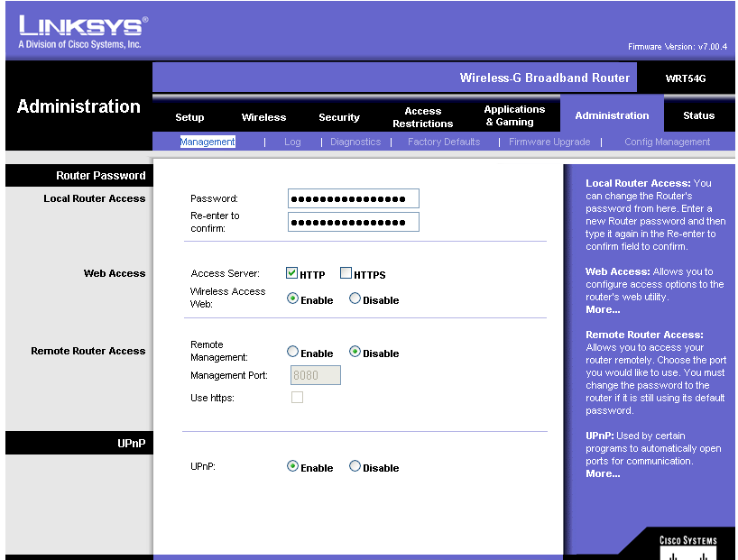Open the Administration tab

click(x=612, y=115)
